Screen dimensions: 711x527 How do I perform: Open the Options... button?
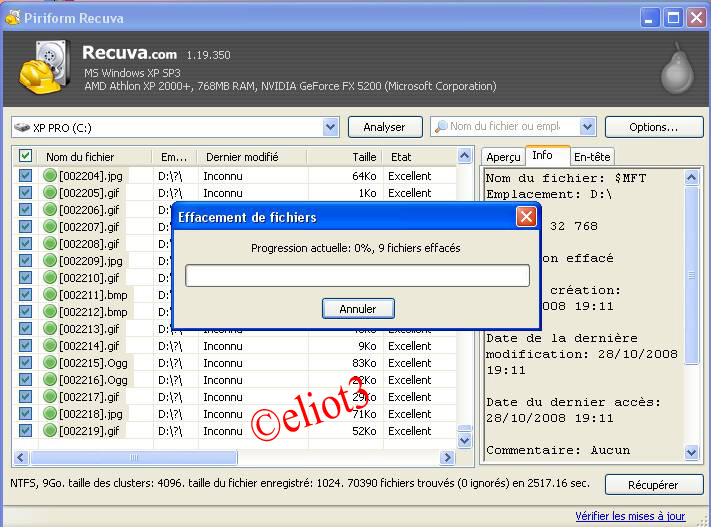point(653,127)
